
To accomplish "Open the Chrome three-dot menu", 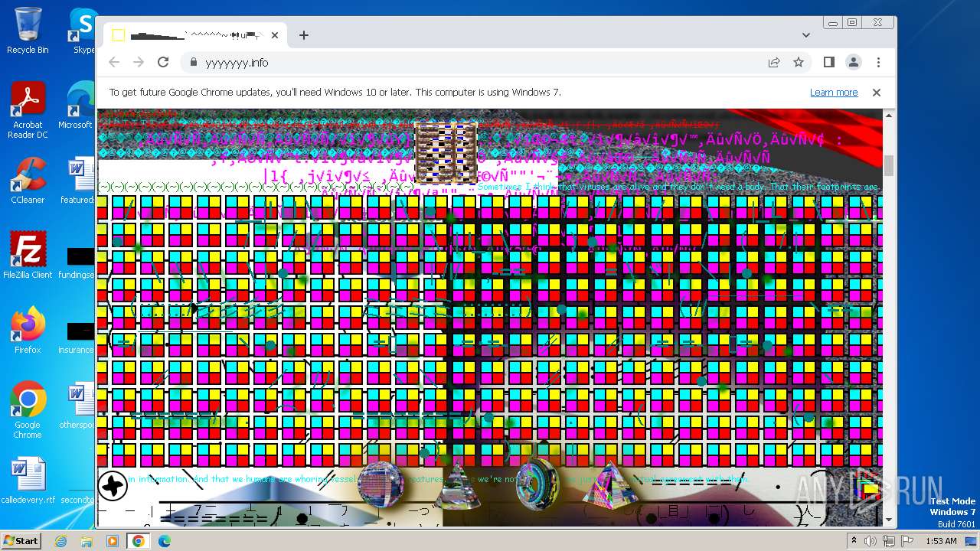I will click(878, 63).
